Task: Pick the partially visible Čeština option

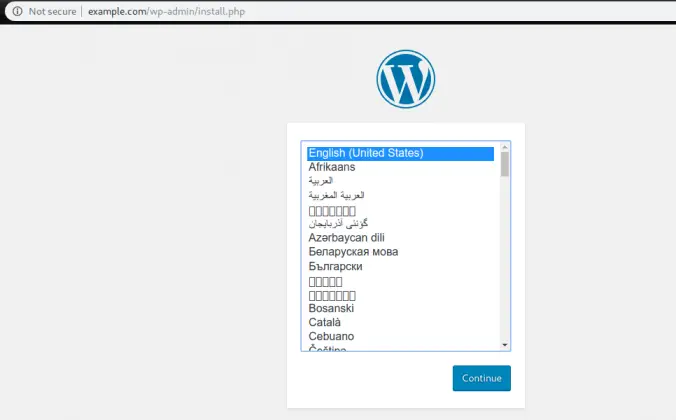Action: (328, 348)
